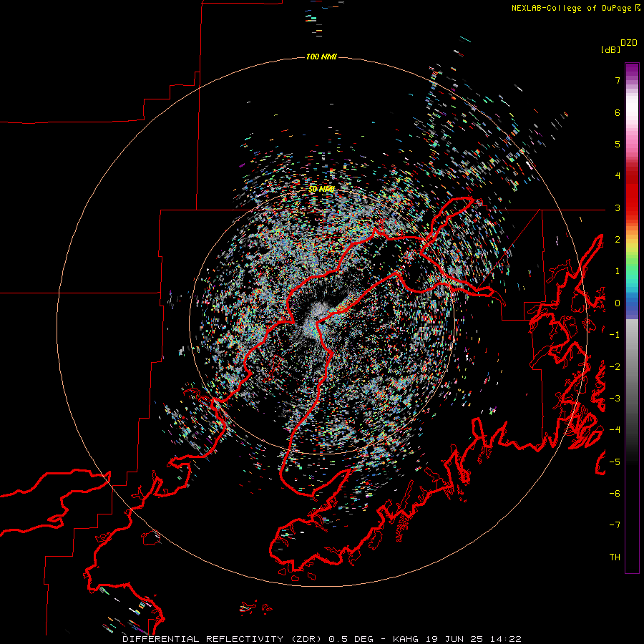This screenshot has height=644, width=644.
Task: Click the 19 JUN 25 14:22 timestamp
Action: [x=474, y=639]
